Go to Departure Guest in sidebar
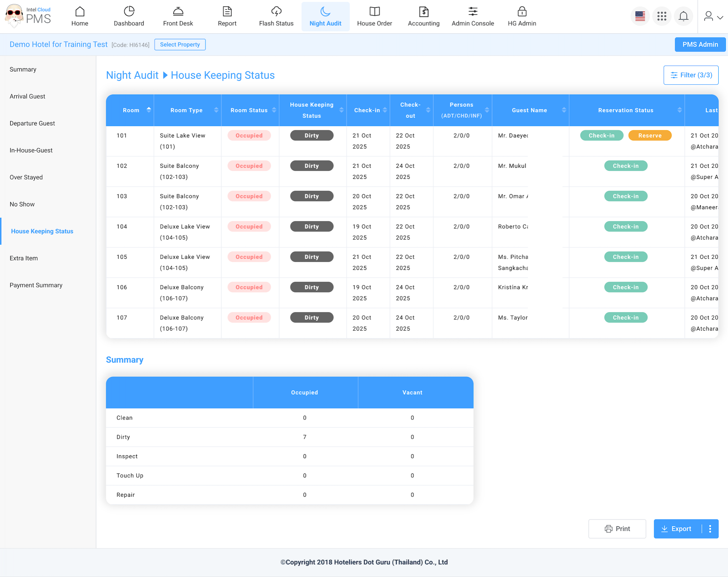The width and height of the screenshot is (728, 577). tap(32, 123)
